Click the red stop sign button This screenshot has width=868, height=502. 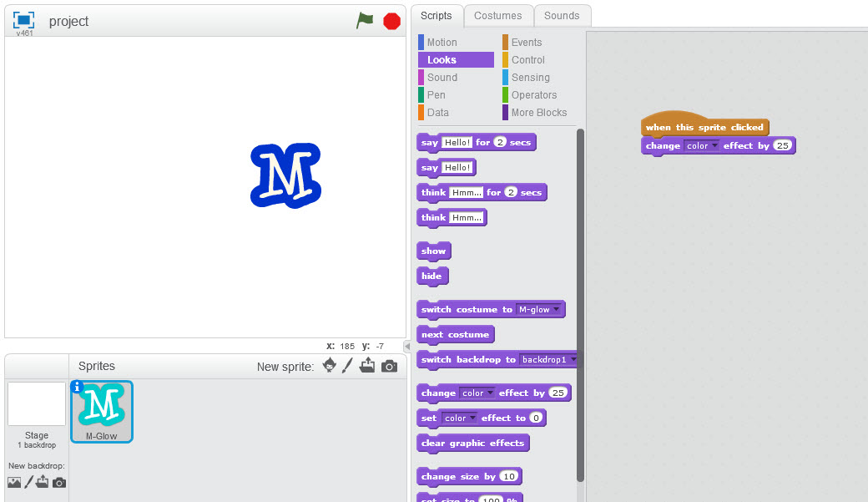pos(392,21)
